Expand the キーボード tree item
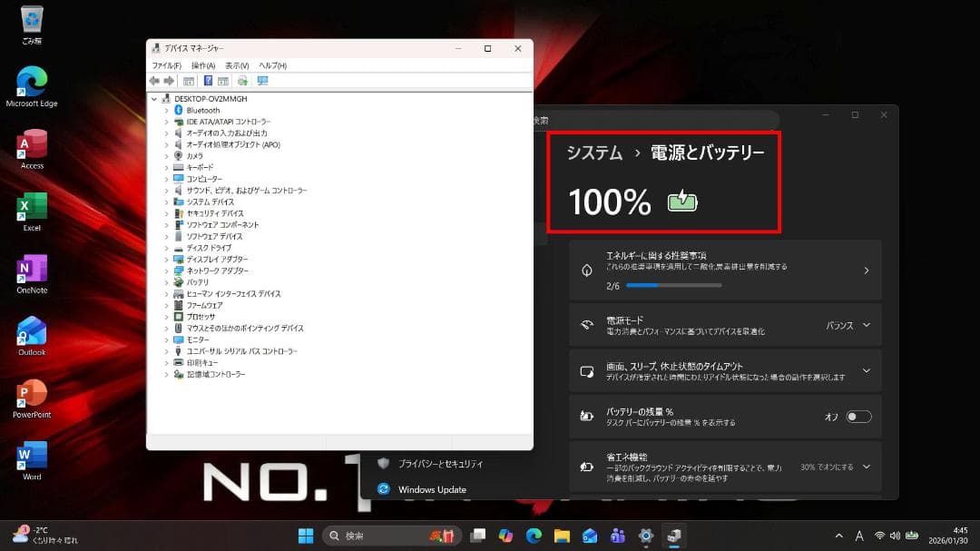The image size is (980, 551). click(165, 167)
